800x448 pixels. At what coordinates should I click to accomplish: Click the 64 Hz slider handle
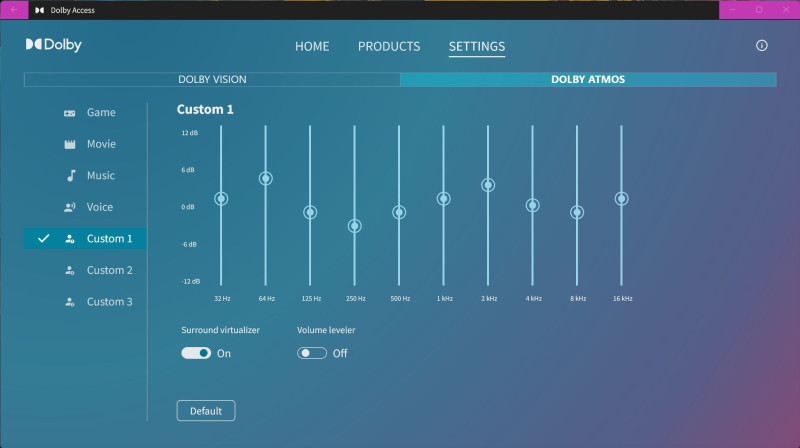pyautogui.click(x=265, y=178)
